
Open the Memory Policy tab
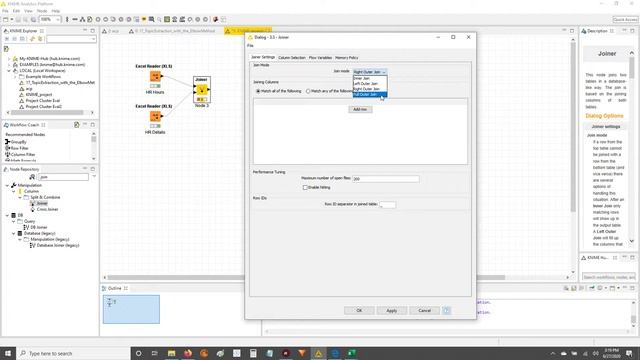point(347,58)
